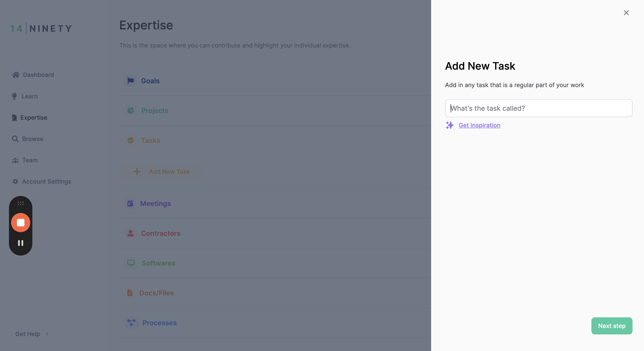Screen dimensions: 644x351
Task: Click the Docs/Files document icon
Action: [x=129, y=293]
